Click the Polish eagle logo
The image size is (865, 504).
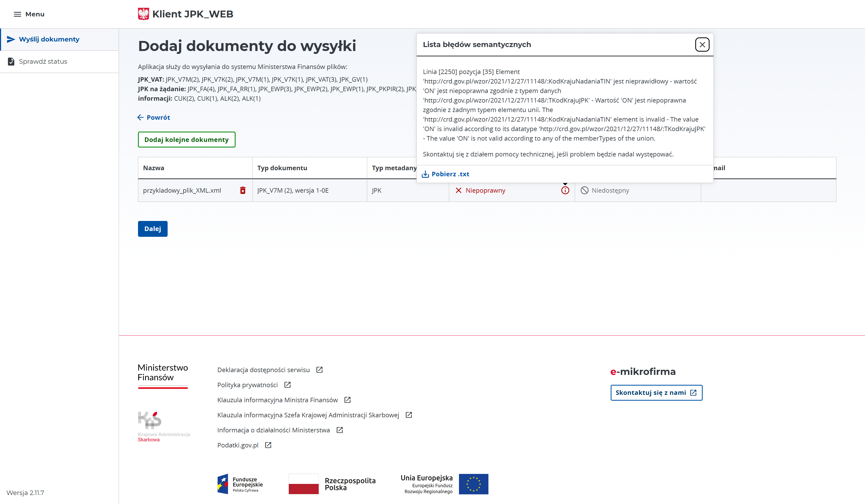coord(143,14)
